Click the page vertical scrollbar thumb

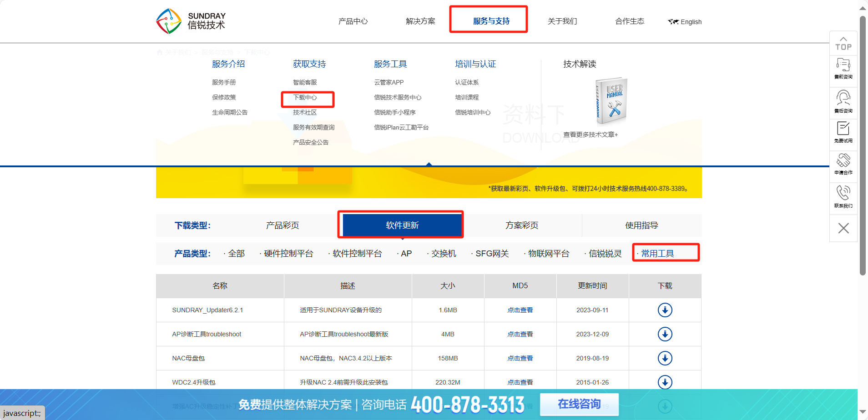(863, 145)
